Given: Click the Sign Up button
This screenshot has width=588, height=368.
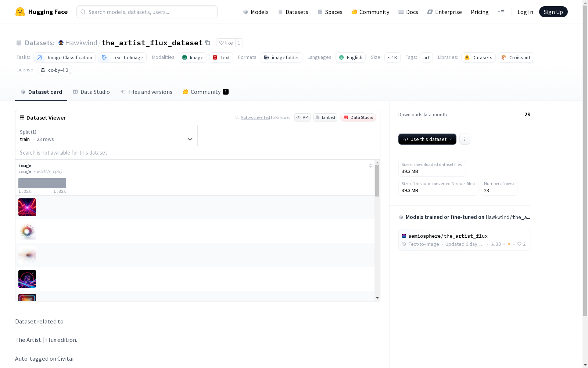Looking at the screenshot, I should pos(553,12).
